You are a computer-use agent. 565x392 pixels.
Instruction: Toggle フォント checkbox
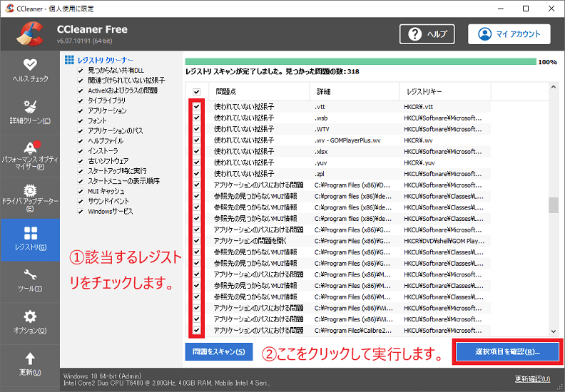(x=81, y=121)
